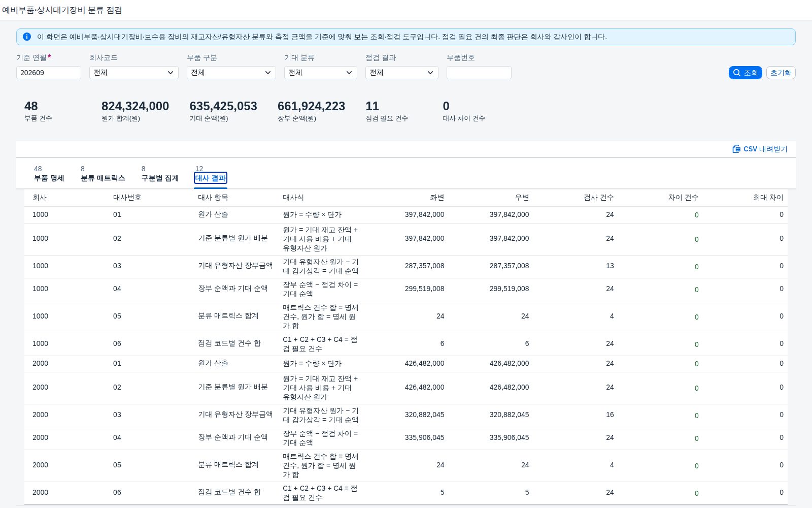Click the info icon in the notice banner
Screen dimensions: 812x508
pyautogui.click(x=27, y=37)
